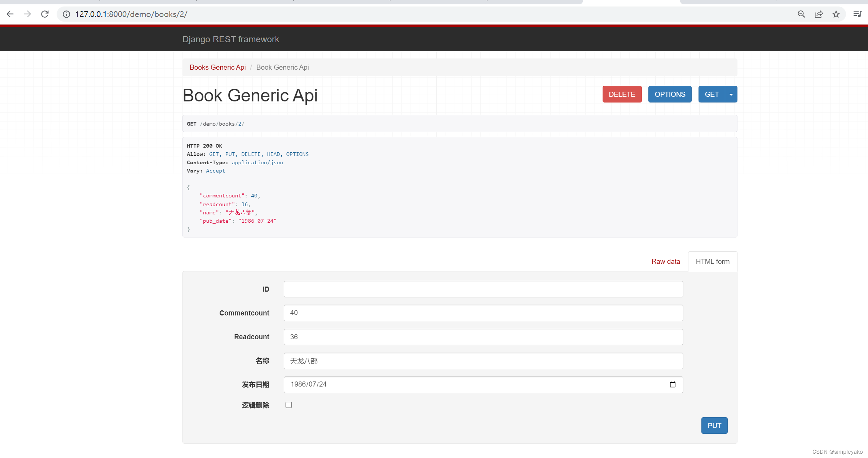Bookmark this page with the star icon

(x=836, y=14)
